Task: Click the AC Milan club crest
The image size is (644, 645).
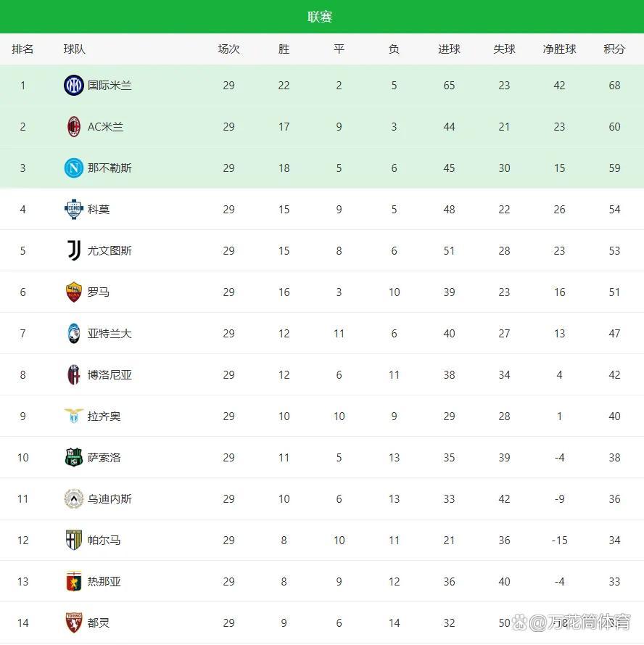Action: pyautogui.click(x=74, y=127)
